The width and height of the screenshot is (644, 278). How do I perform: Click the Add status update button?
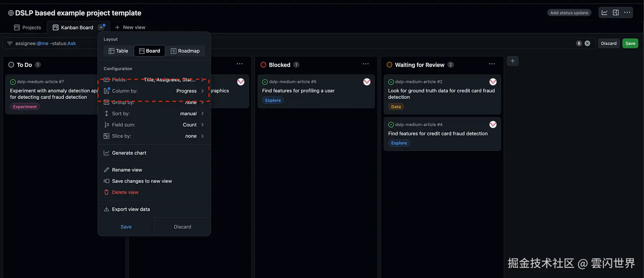[x=569, y=13]
